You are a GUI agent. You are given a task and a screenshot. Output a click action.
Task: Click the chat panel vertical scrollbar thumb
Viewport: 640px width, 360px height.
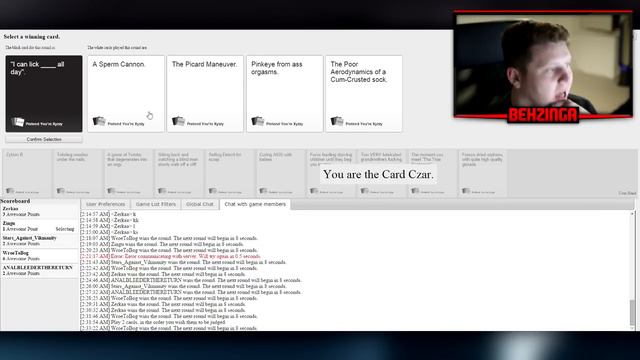pos(632,312)
